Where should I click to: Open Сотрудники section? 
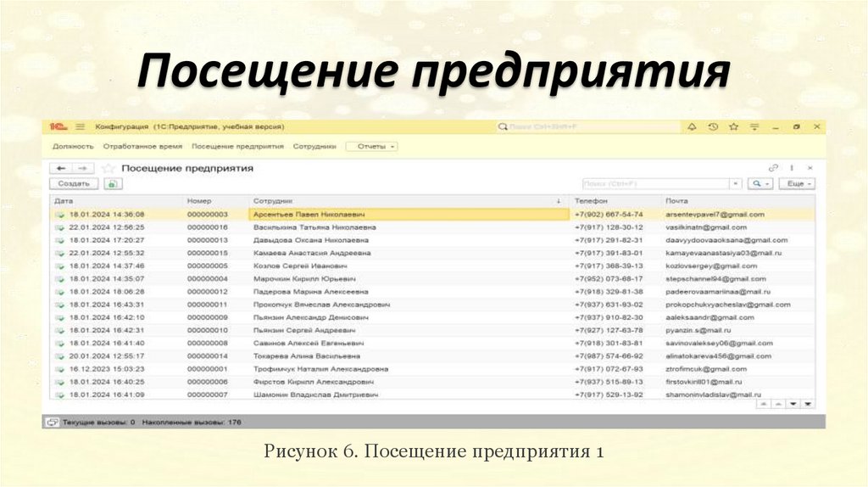click(x=314, y=147)
